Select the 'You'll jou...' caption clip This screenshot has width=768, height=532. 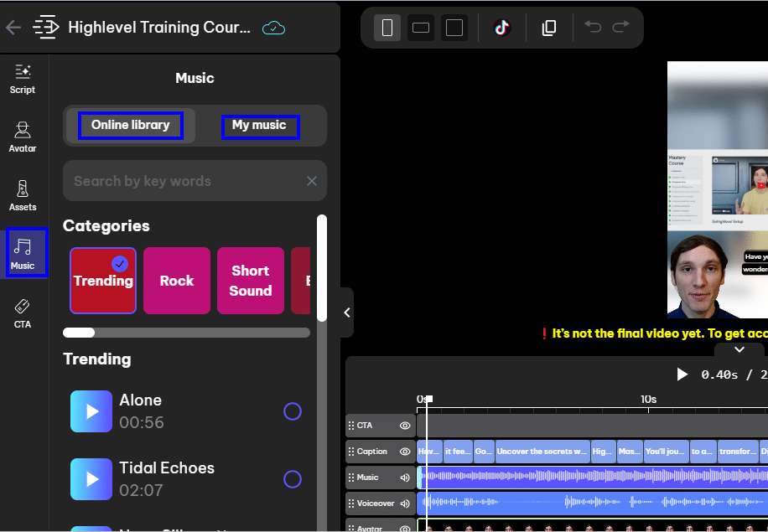coord(665,452)
